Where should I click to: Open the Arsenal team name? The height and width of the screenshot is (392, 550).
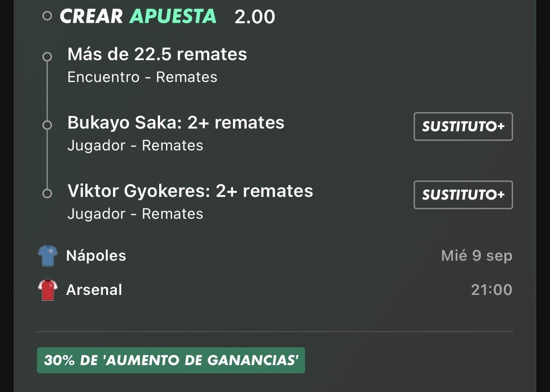pos(94,290)
